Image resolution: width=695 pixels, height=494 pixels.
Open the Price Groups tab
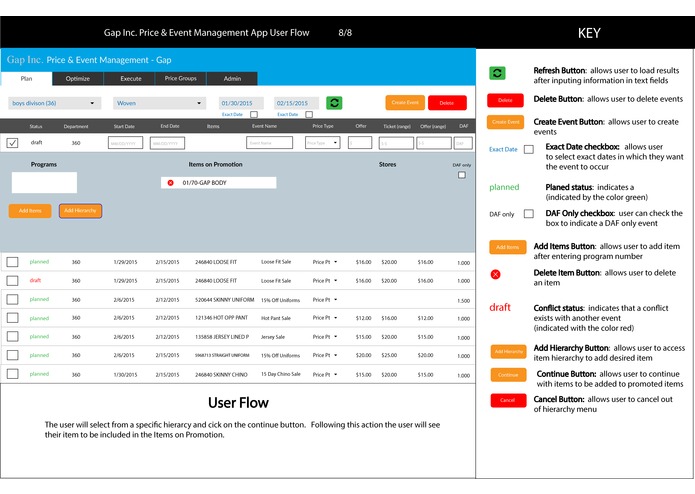(180, 78)
